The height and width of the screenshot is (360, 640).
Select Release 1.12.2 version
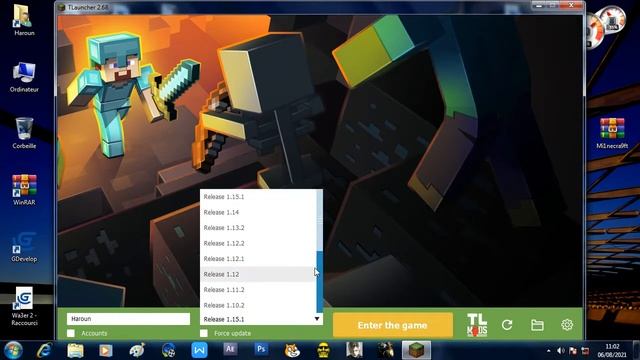[x=258, y=243]
